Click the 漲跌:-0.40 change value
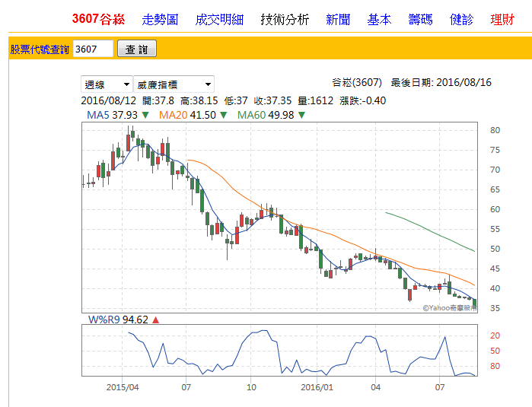 tap(363, 100)
